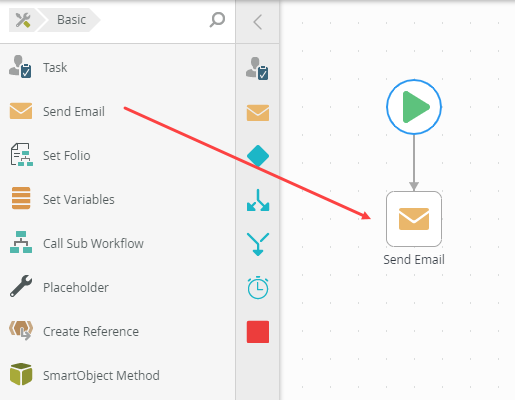Open the toolbox search magnifier
The image size is (515, 400).
click(x=217, y=20)
